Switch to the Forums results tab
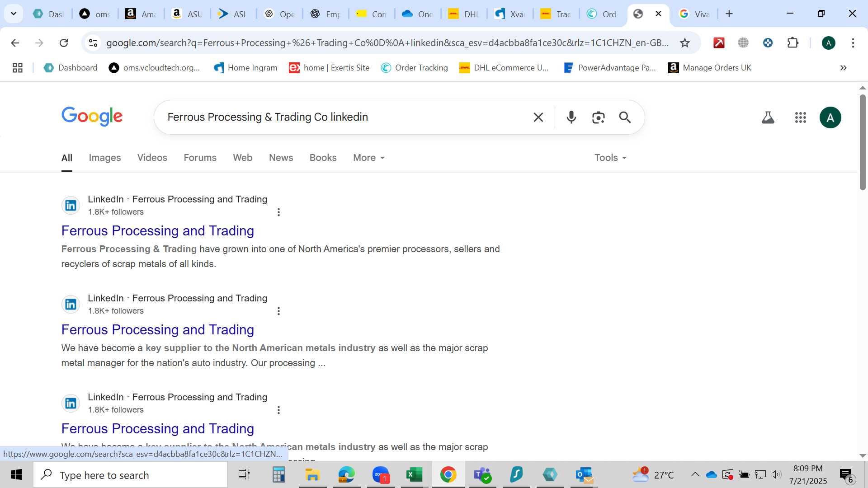The width and height of the screenshot is (868, 488). (x=200, y=158)
